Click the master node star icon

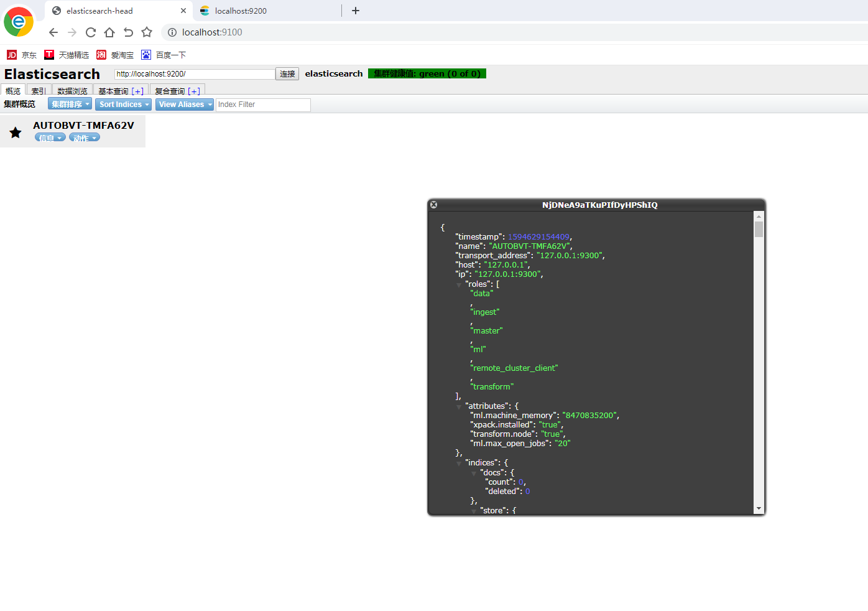coord(16,132)
